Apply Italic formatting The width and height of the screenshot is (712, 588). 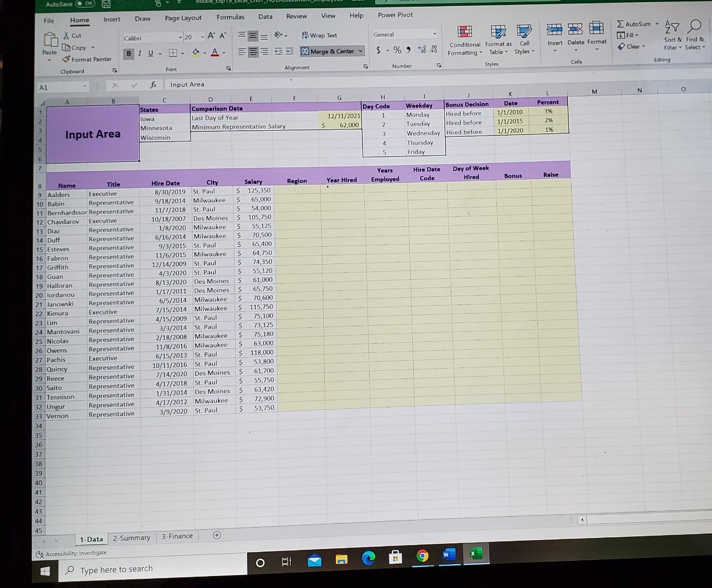point(139,53)
